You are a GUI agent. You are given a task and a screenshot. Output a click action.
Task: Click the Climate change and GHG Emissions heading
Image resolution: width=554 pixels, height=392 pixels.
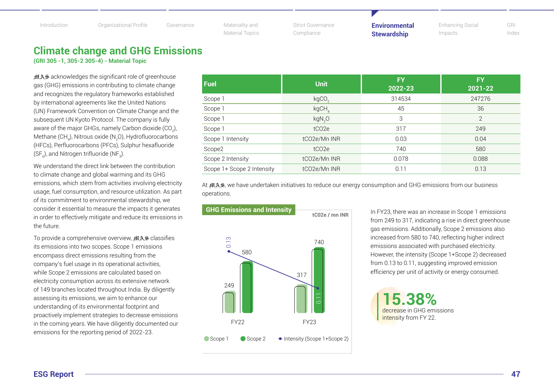point(118,51)
